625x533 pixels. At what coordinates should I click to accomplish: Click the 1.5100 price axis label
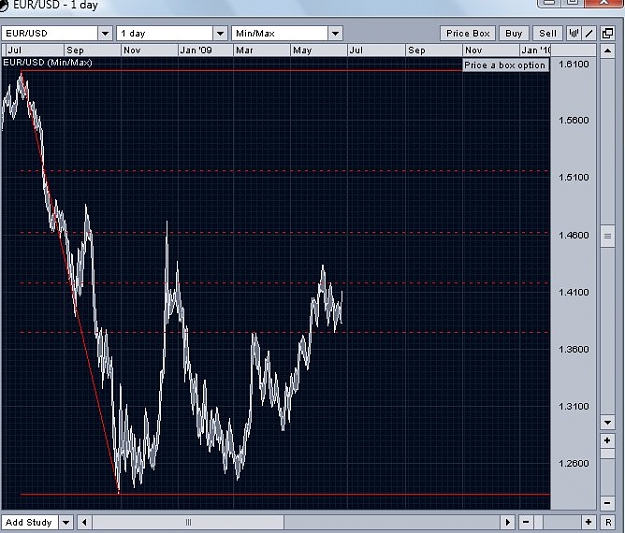point(574,177)
